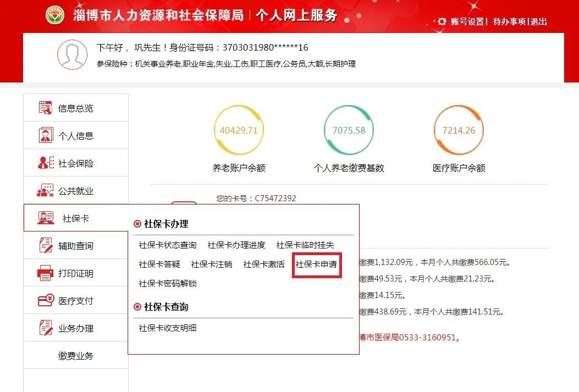Viewport: 579px width, 392px height.
Task: Click the 业务办理 sidebar icon
Action: point(46,328)
